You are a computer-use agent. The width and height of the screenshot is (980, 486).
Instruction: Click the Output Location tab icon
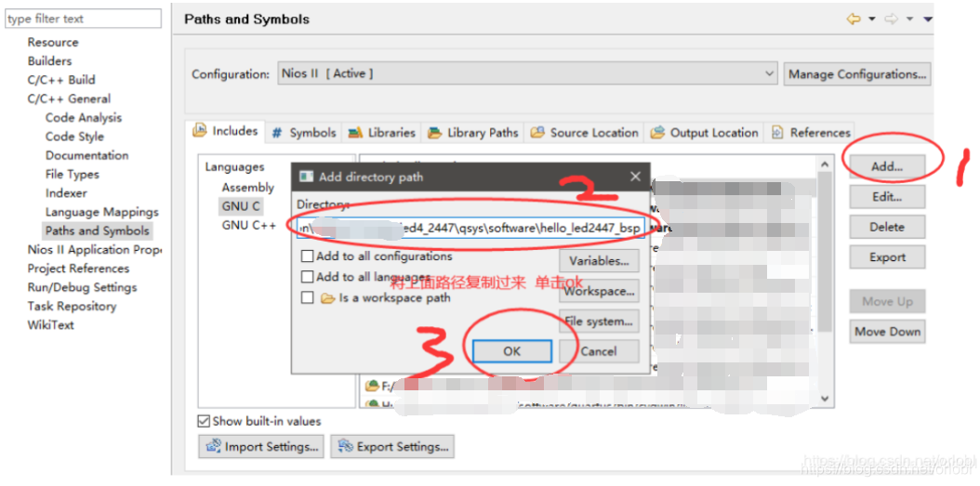pos(656,133)
